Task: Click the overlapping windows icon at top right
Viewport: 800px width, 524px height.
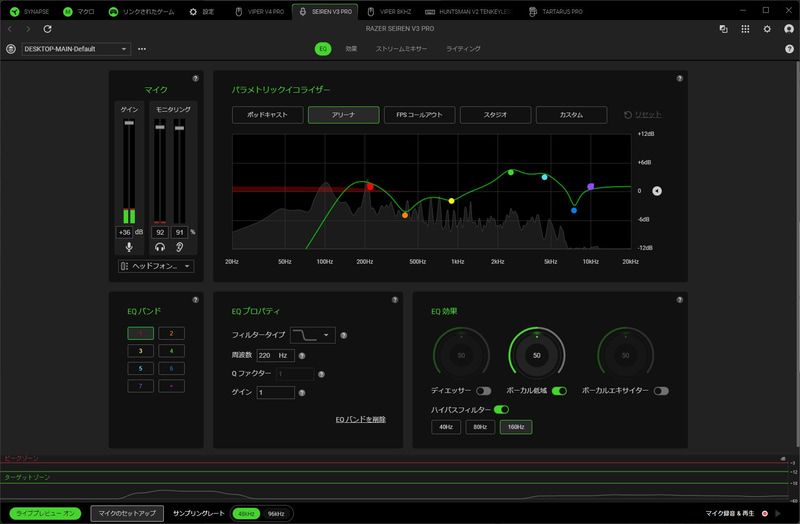Action: point(723,29)
